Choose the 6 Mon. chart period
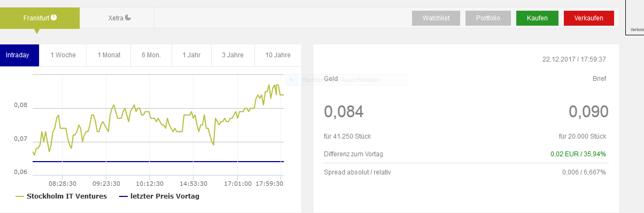This screenshot has width=644, height=213. [151, 55]
